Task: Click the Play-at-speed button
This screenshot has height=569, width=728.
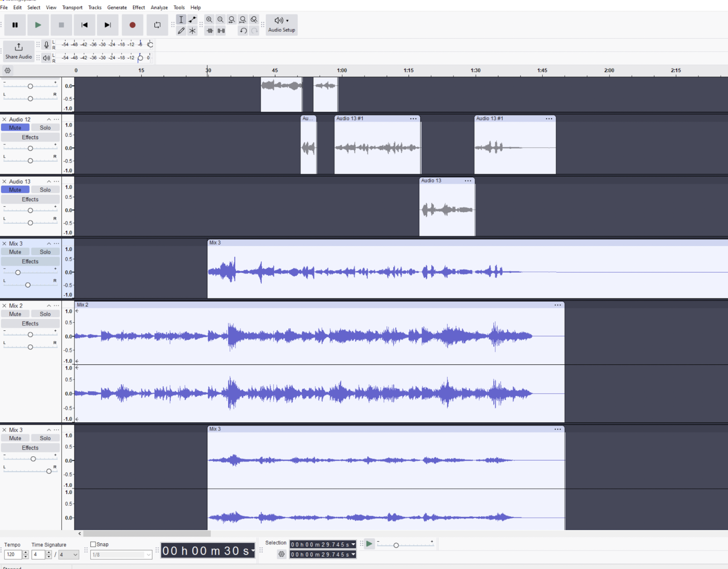Action: coord(369,544)
